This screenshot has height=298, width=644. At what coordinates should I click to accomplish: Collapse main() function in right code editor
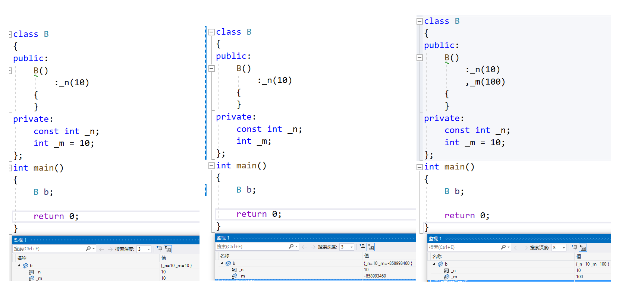(420, 167)
